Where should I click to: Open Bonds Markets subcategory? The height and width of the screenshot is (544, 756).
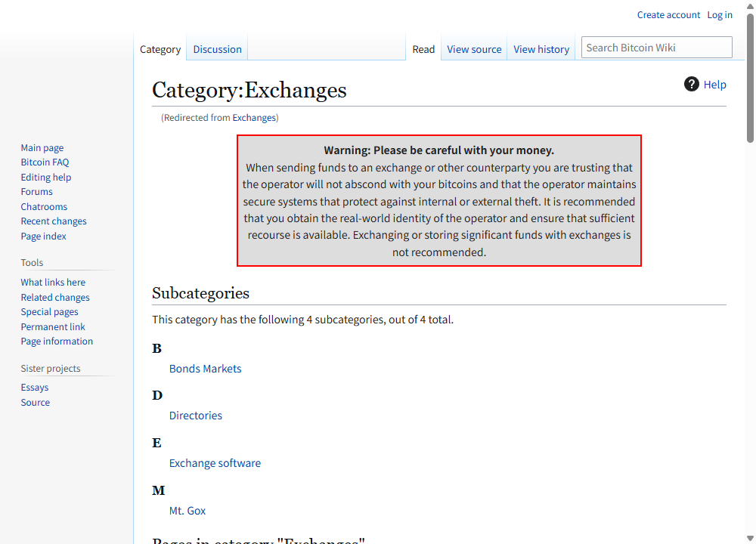(x=205, y=369)
